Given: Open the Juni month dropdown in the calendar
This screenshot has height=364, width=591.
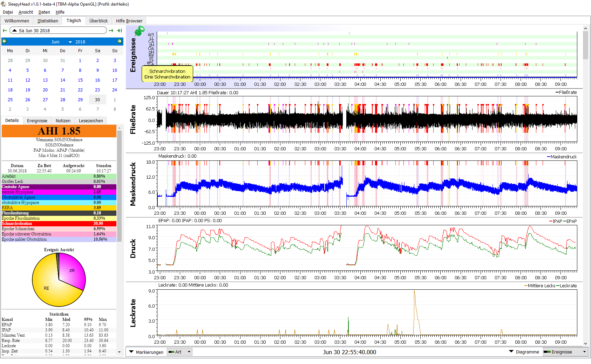Looking at the screenshot, I should point(70,42).
